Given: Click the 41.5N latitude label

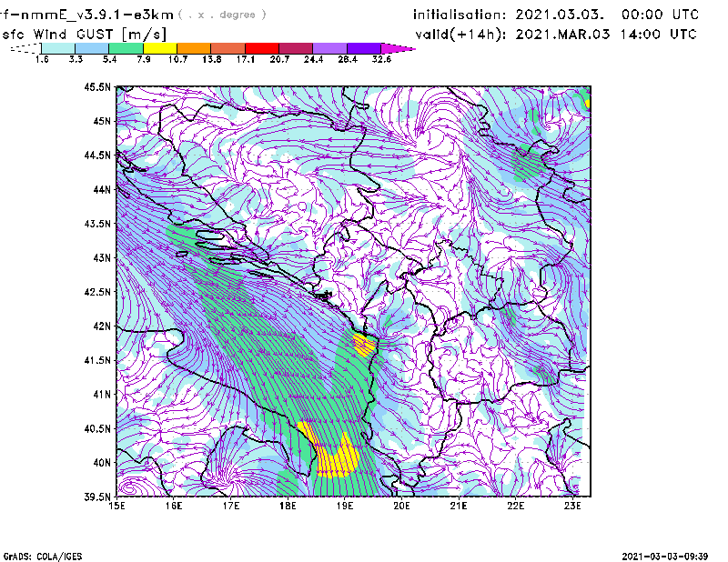Looking at the screenshot, I should pos(97,360).
